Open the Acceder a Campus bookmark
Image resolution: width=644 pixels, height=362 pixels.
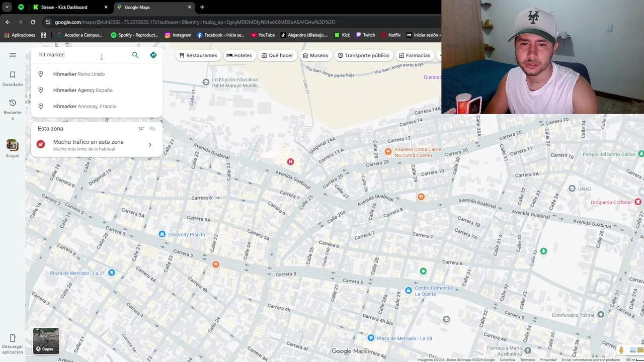click(79, 35)
